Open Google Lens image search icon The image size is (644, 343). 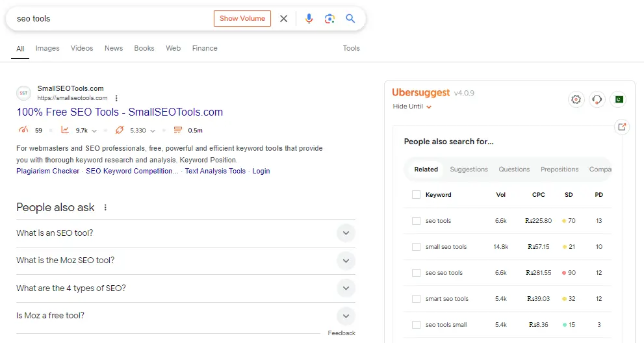coord(329,19)
